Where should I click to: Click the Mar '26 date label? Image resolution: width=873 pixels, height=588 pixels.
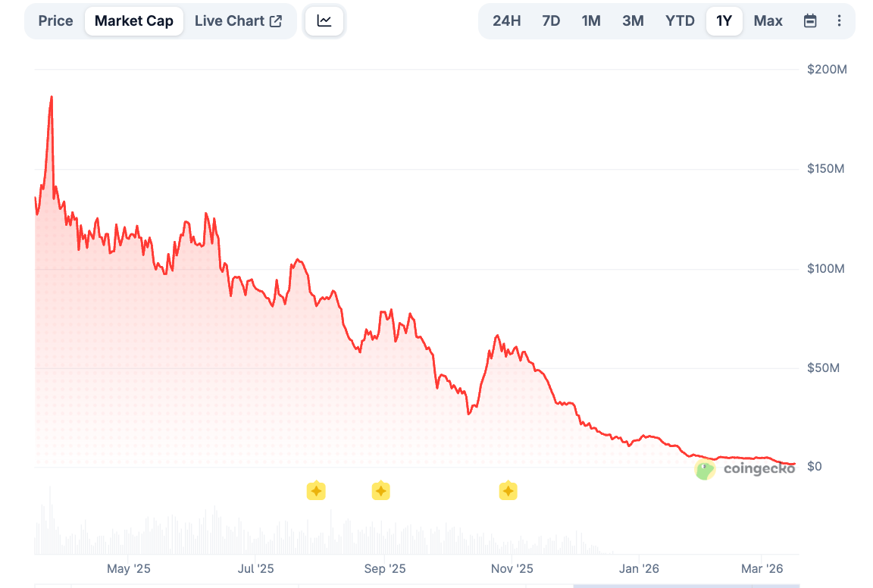coord(762,568)
